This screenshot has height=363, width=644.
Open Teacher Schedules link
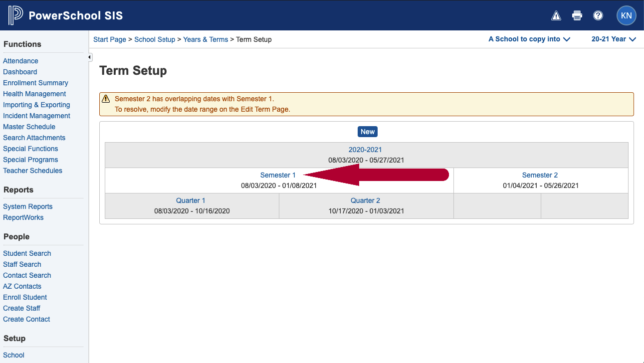coord(32,171)
